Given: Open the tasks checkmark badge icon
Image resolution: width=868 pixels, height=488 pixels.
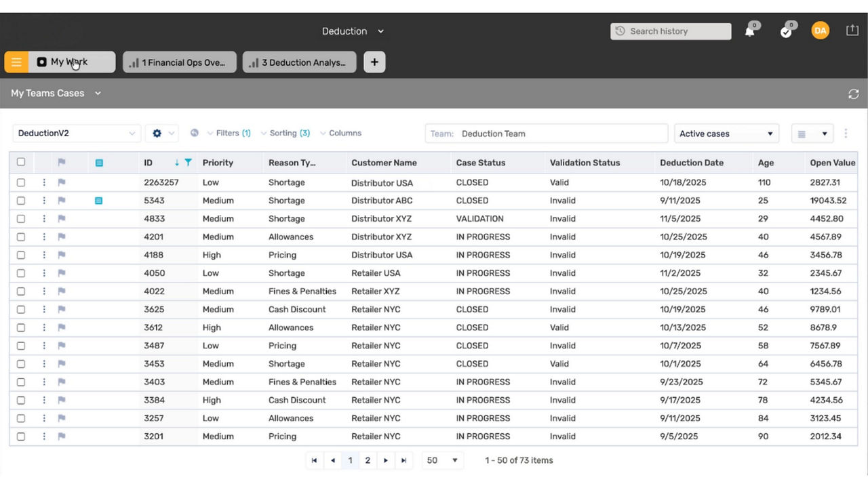Looking at the screenshot, I should click(786, 31).
